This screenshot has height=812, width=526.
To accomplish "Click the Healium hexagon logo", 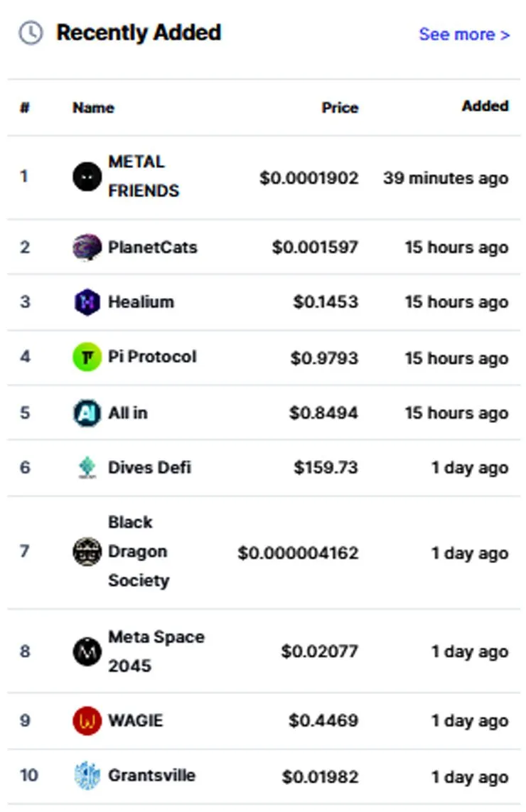I will pos(87,302).
